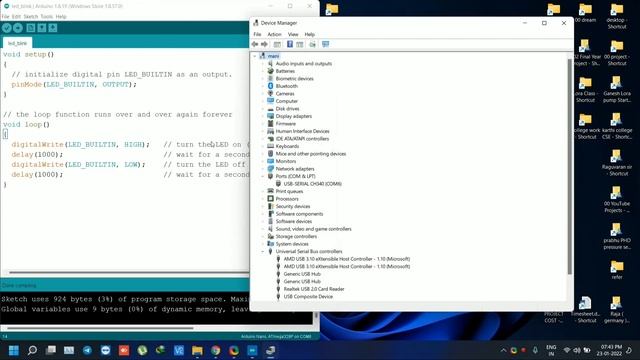Select Print queues category
The image size is (640, 360).
coord(289,191)
